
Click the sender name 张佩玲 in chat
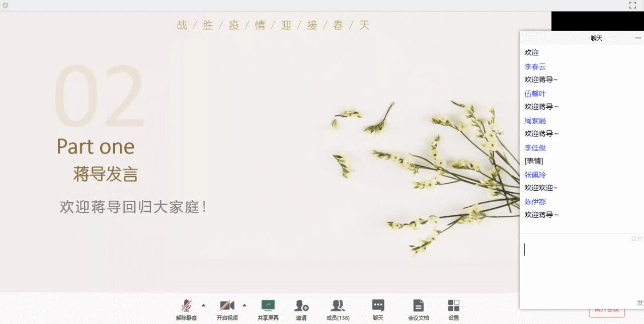point(535,175)
